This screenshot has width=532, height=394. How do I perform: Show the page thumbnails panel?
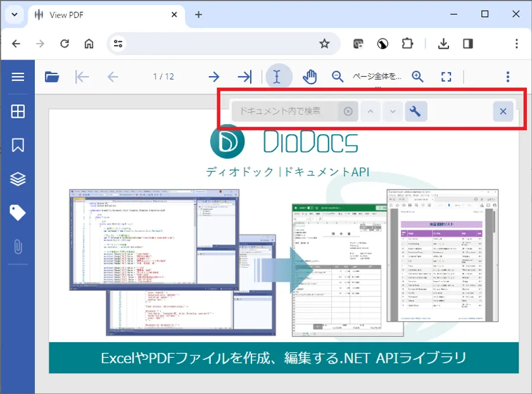click(18, 111)
